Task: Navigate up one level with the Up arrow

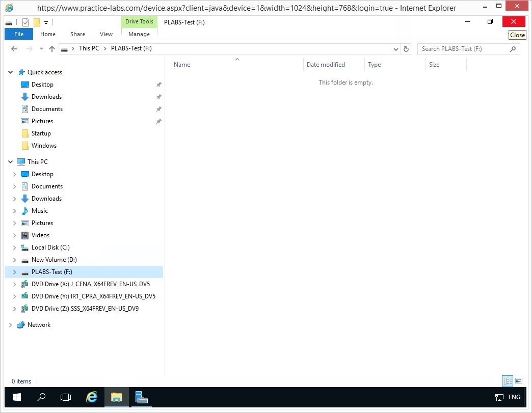Action: [51, 49]
